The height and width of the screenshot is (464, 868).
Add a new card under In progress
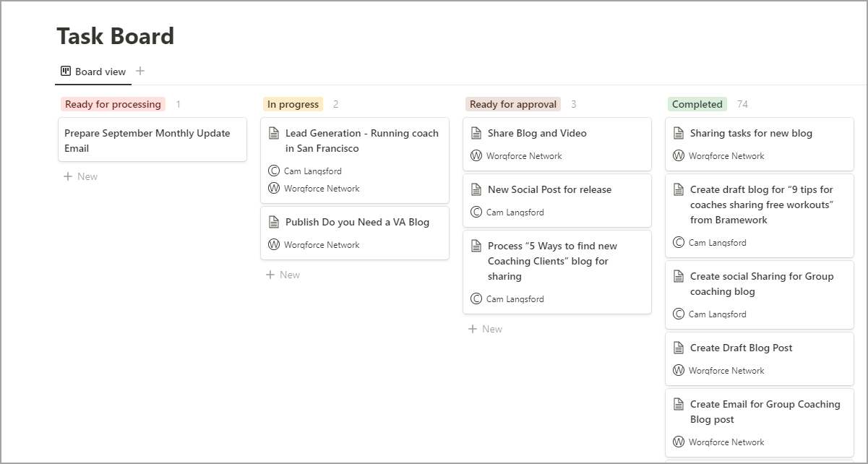click(283, 275)
